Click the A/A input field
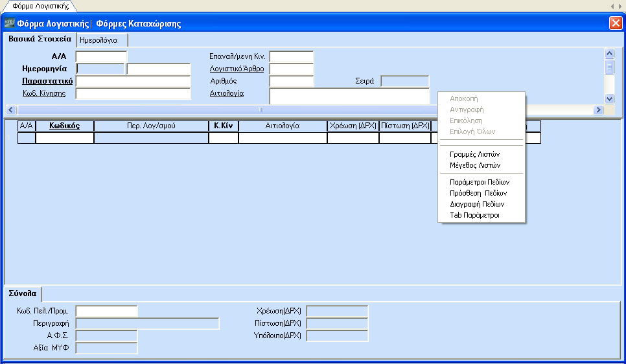 click(x=101, y=57)
